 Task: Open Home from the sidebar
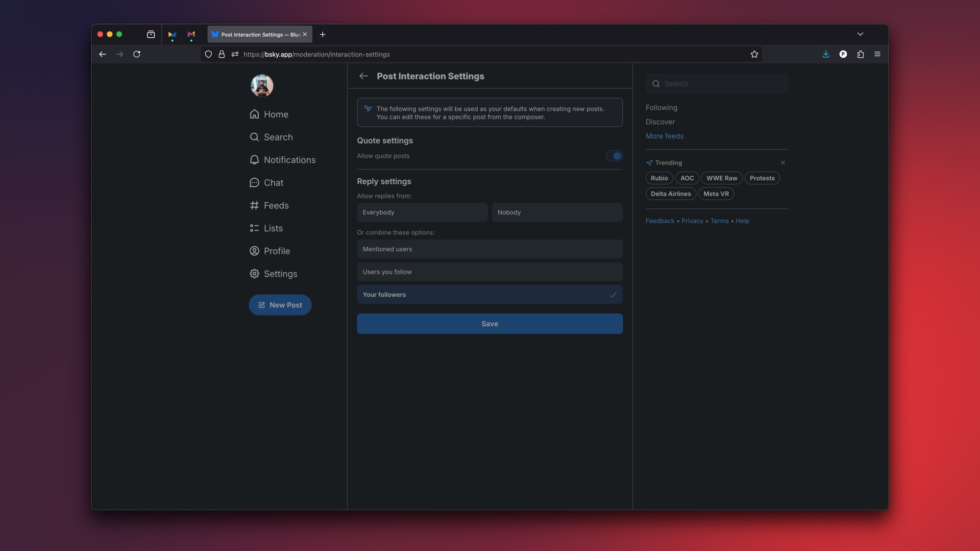269,114
